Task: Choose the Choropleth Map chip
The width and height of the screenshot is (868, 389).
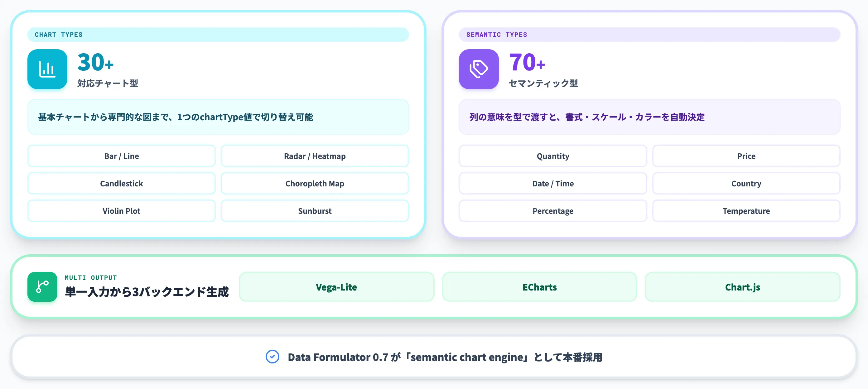Action: pyautogui.click(x=315, y=183)
